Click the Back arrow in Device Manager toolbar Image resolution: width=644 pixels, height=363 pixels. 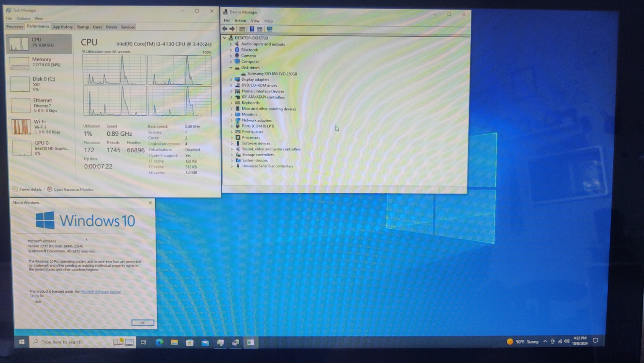coord(225,29)
